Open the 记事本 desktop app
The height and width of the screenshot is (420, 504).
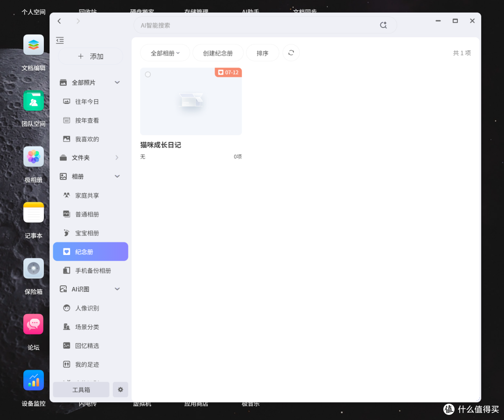pyautogui.click(x=34, y=212)
